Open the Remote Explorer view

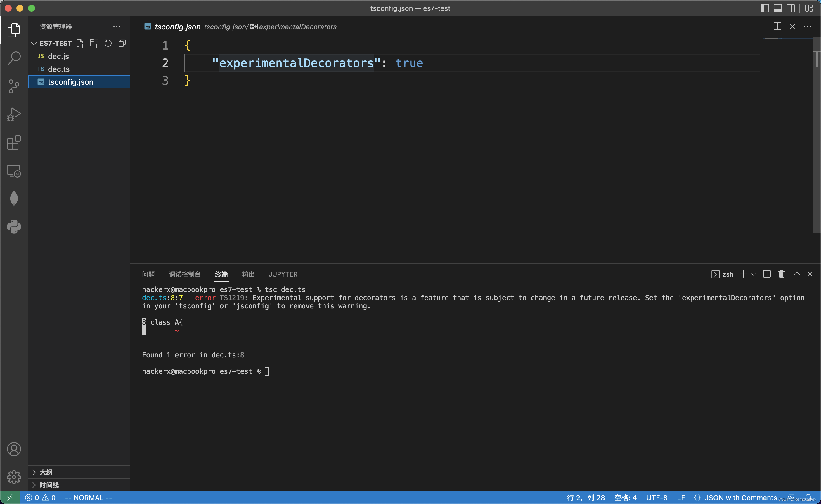pyautogui.click(x=14, y=171)
